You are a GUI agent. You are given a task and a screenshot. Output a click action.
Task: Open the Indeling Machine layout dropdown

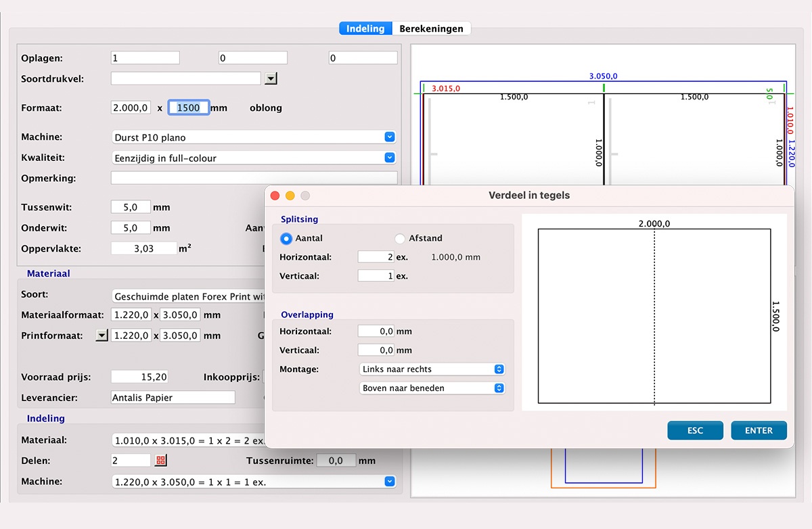click(389, 482)
